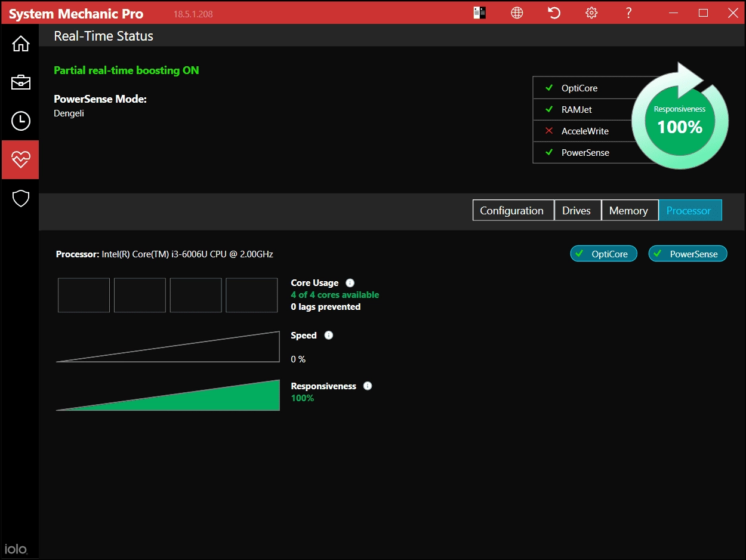Switch to the Drives tab

click(577, 210)
